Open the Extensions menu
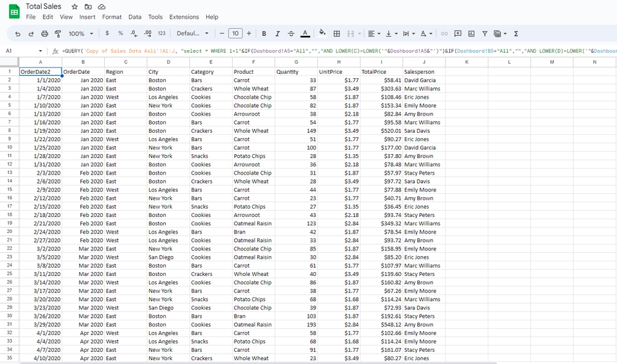617x364 pixels. pos(184,17)
